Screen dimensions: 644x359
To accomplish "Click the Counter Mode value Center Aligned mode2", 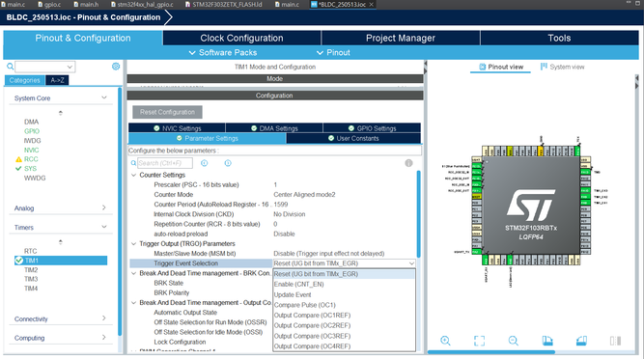I will [304, 195].
